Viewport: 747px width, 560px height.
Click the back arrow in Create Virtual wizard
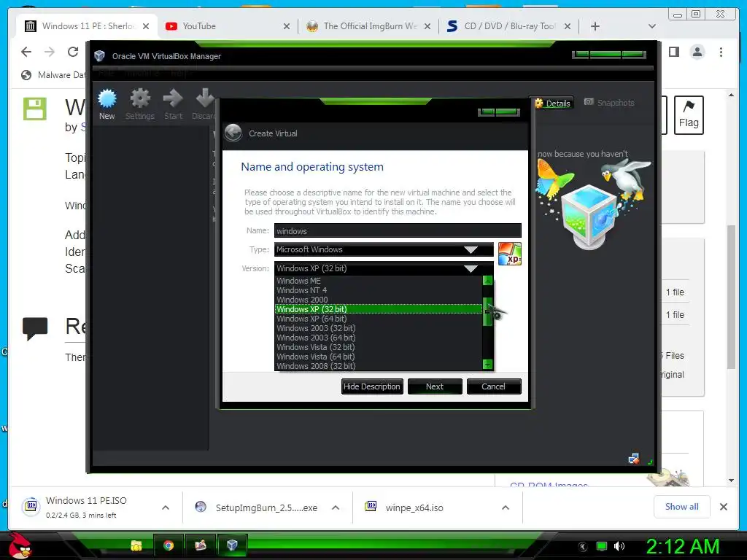point(233,133)
